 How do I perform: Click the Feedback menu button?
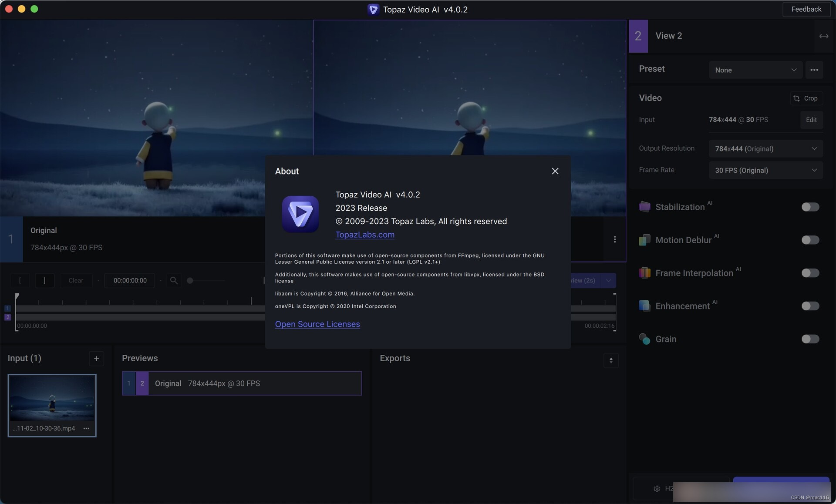(807, 8)
